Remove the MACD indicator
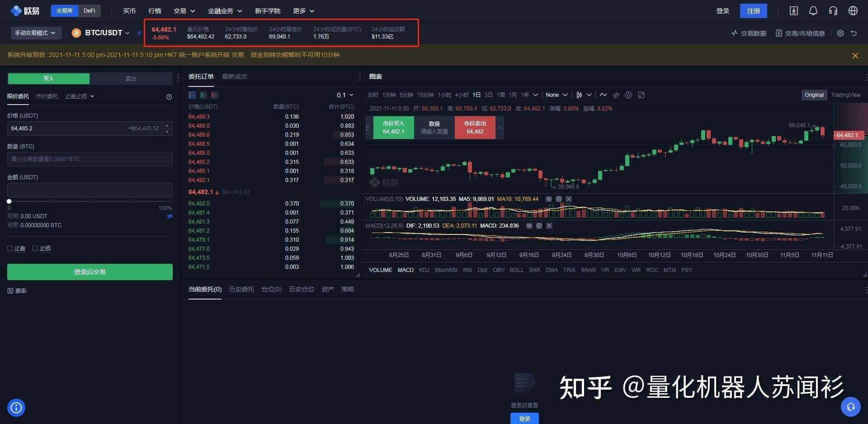The width and height of the screenshot is (868, 424). (549, 225)
